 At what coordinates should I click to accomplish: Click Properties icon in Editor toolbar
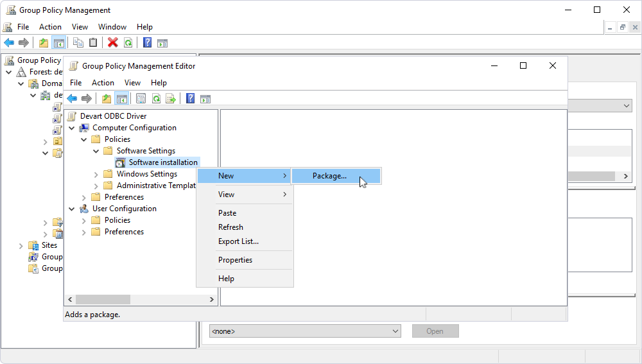pos(141,99)
